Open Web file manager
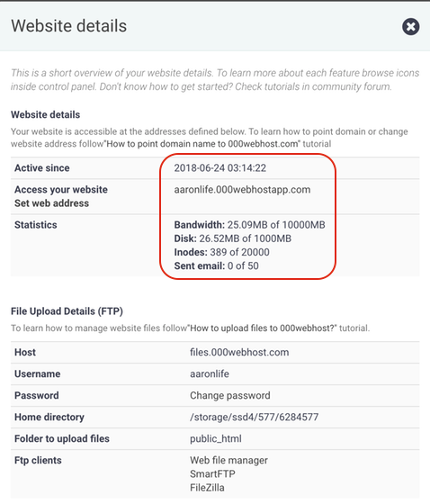The image size is (430, 504). [x=228, y=460]
